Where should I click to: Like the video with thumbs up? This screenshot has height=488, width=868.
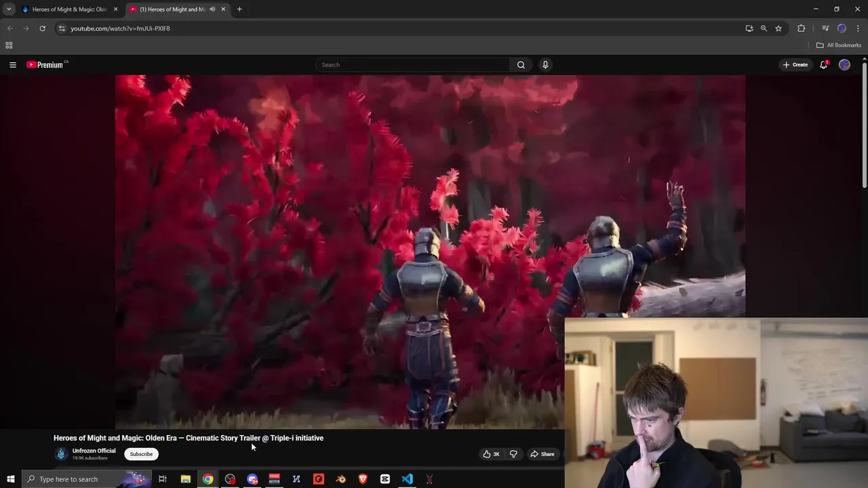[x=491, y=454]
